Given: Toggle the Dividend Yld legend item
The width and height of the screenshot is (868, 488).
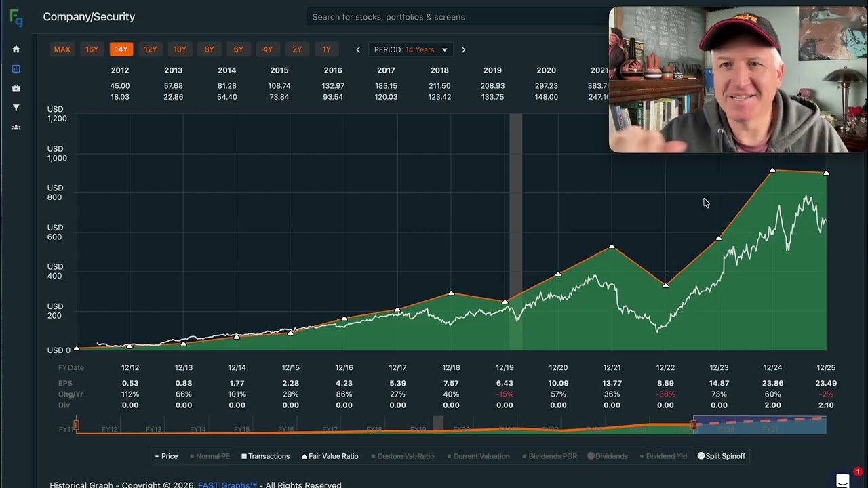Looking at the screenshot, I should [663, 456].
